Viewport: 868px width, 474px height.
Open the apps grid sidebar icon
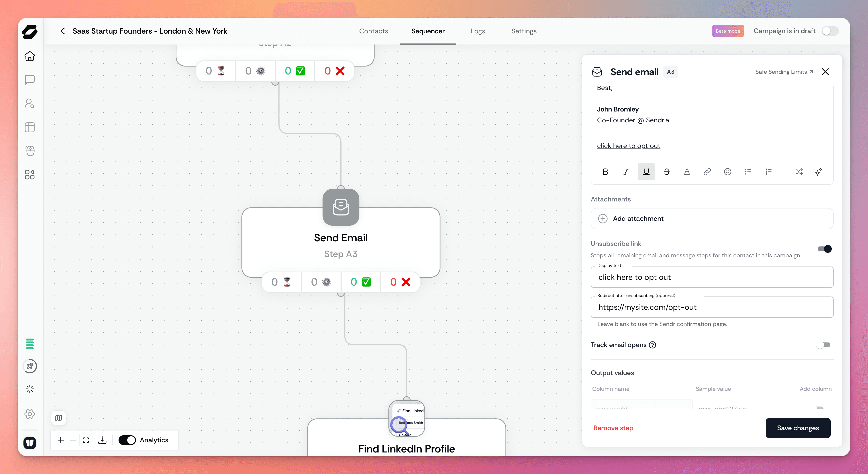point(30,175)
